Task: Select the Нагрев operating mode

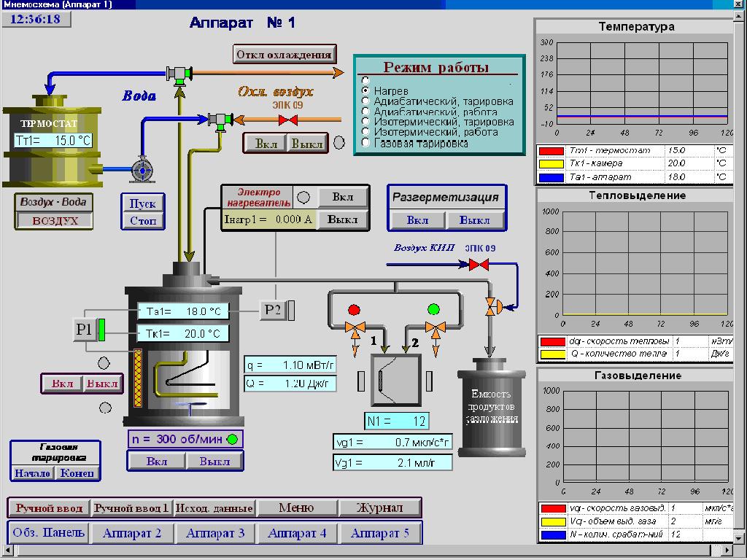Action: click(366, 90)
